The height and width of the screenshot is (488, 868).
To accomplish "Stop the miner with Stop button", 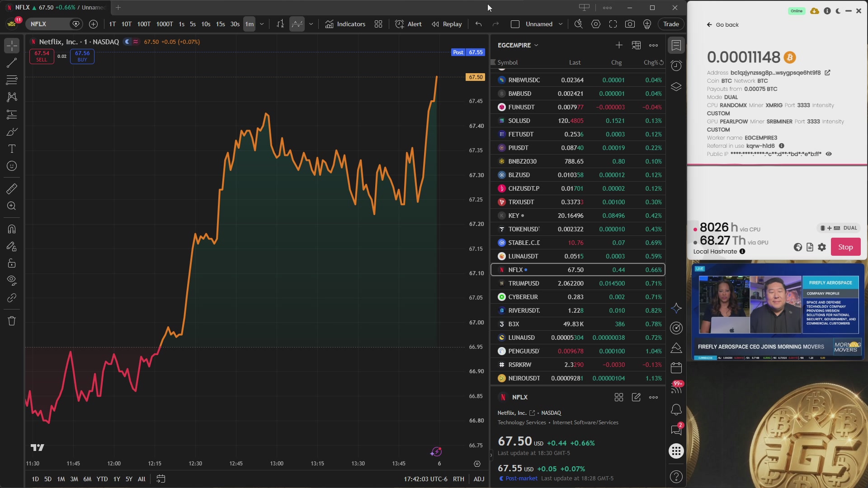I will point(845,247).
